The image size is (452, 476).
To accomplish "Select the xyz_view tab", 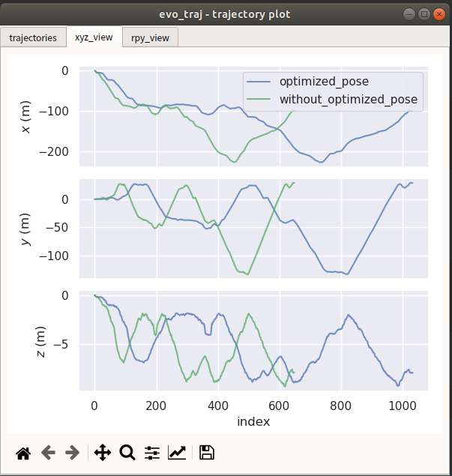I will point(94,37).
